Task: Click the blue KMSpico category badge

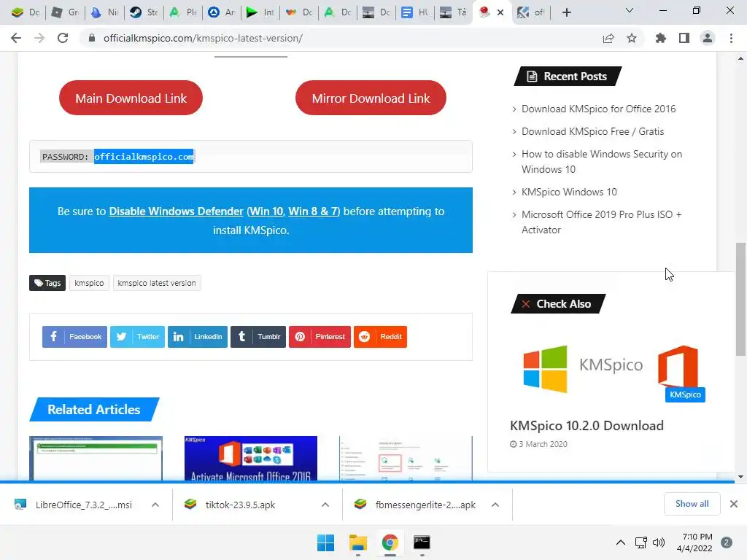Action: click(685, 394)
